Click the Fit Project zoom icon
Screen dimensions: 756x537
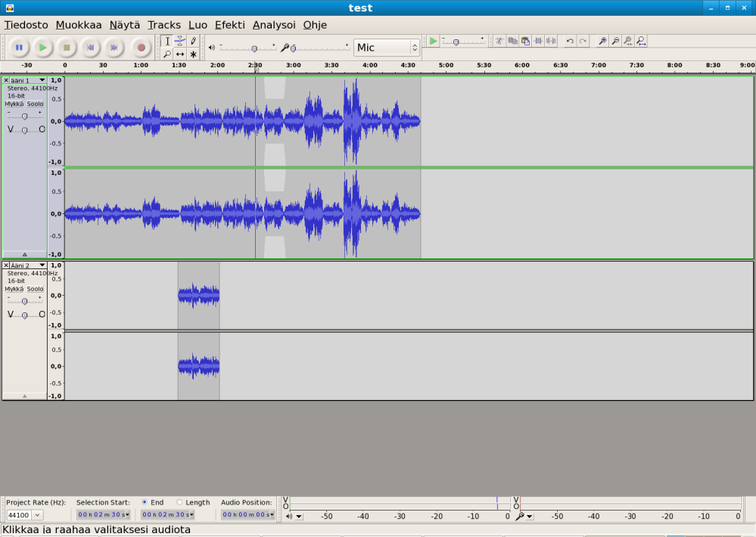641,41
